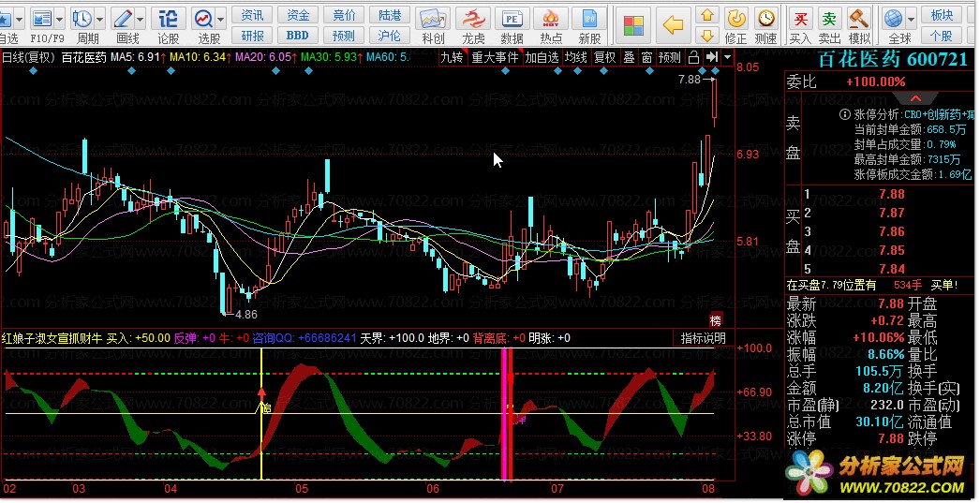Open the 周期 (period) clock icon
This screenshot has height=503, width=980.
point(82,20)
